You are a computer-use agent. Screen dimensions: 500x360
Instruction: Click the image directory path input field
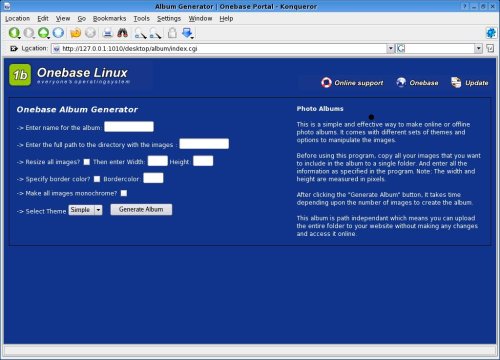(x=204, y=144)
